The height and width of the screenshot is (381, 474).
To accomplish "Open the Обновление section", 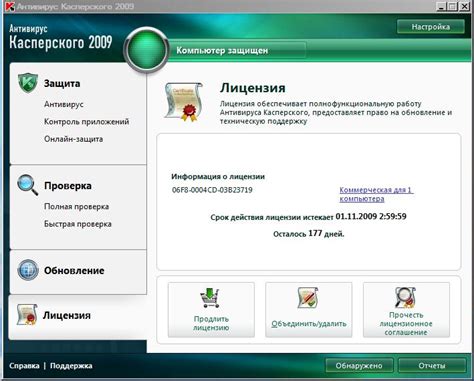I will 74,270.
